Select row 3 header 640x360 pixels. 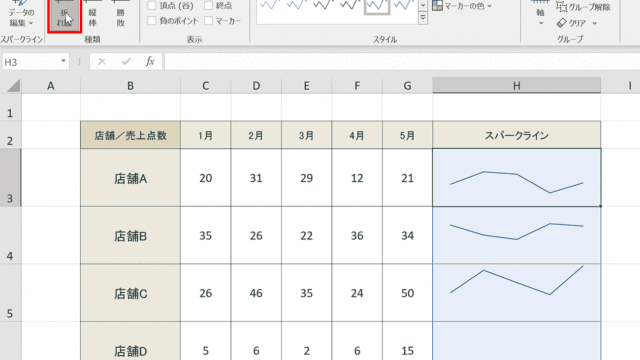tap(10, 178)
